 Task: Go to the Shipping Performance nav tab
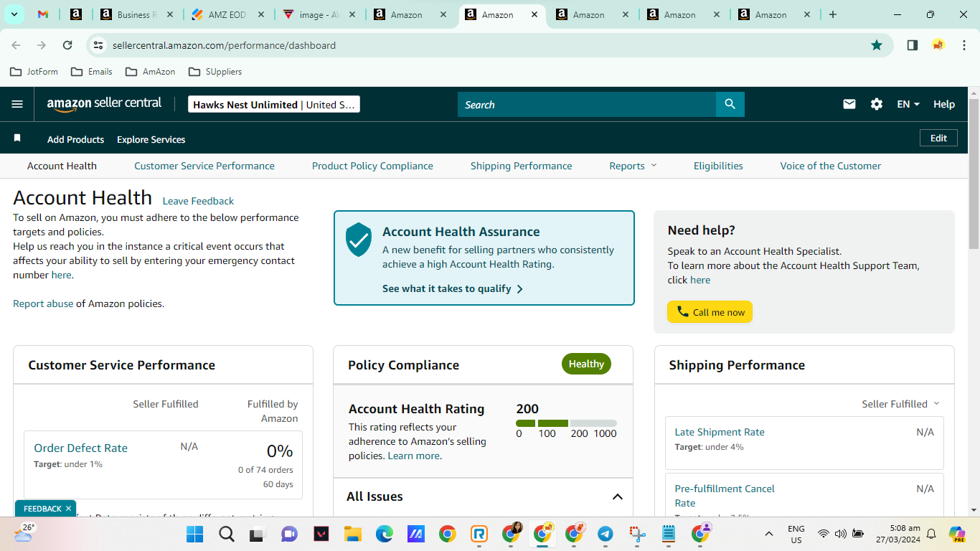click(x=522, y=166)
